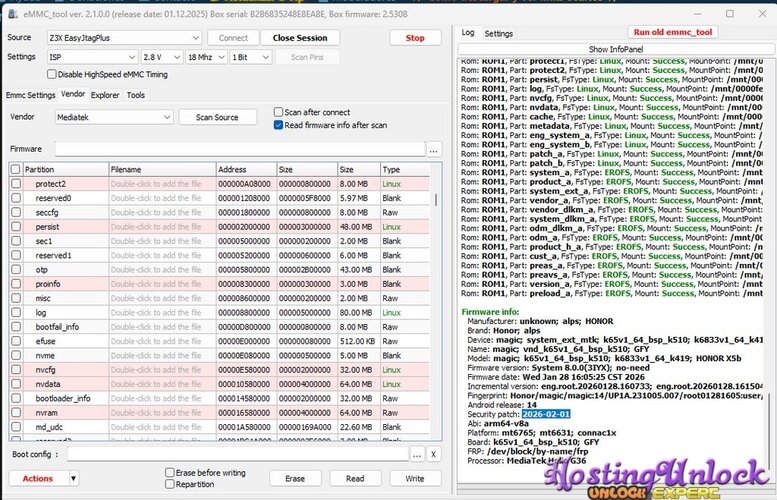777x500 pixels.
Task: Open the ISP settings dropdown
Action: click(x=92, y=57)
